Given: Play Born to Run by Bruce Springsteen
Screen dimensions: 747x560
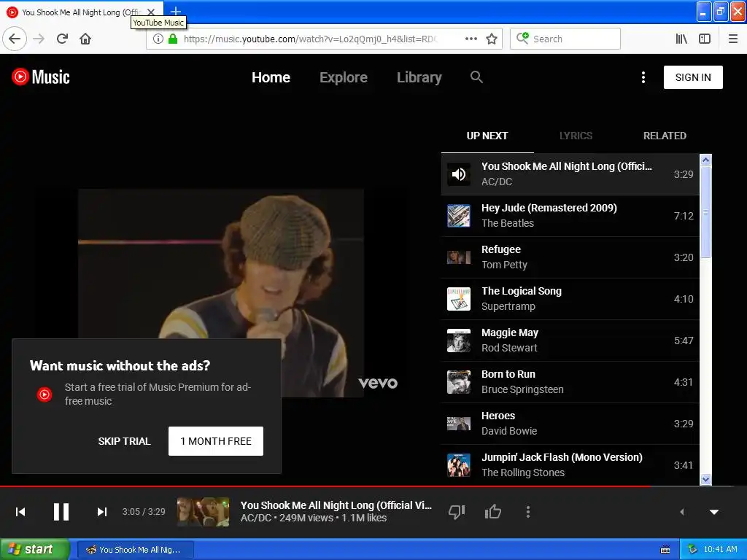Looking at the screenshot, I should (x=570, y=382).
